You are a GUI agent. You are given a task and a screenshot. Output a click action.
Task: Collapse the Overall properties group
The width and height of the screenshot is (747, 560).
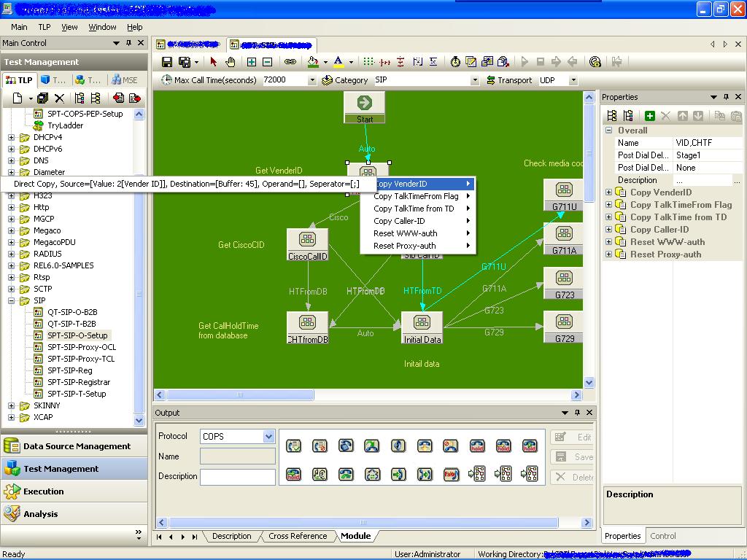(608, 130)
